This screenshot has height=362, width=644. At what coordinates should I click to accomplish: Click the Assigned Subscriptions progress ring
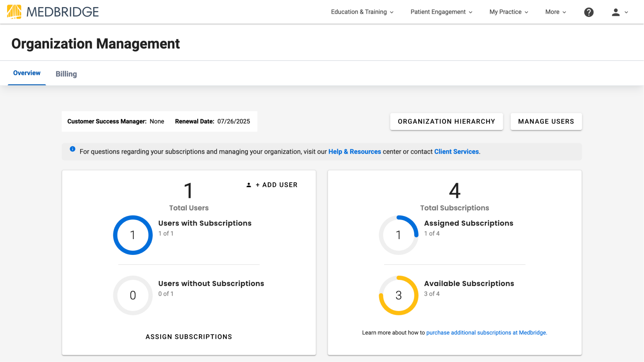click(x=399, y=235)
